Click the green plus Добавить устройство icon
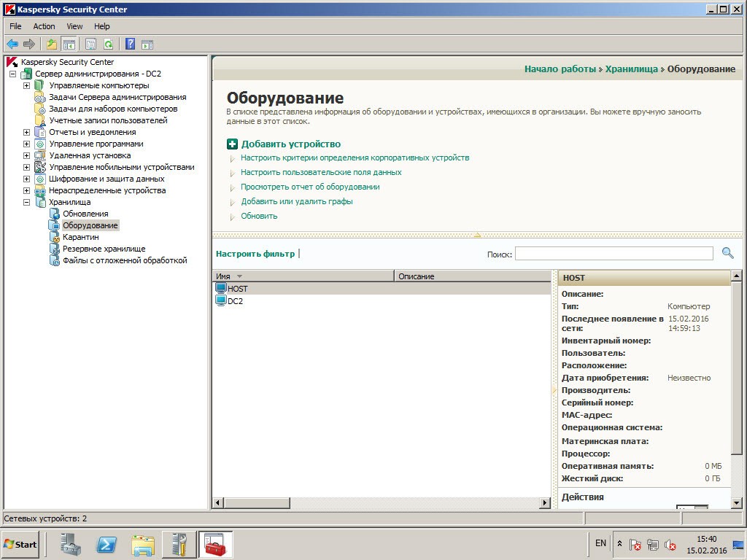The image size is (747, 560). click(x=232, y=144)
